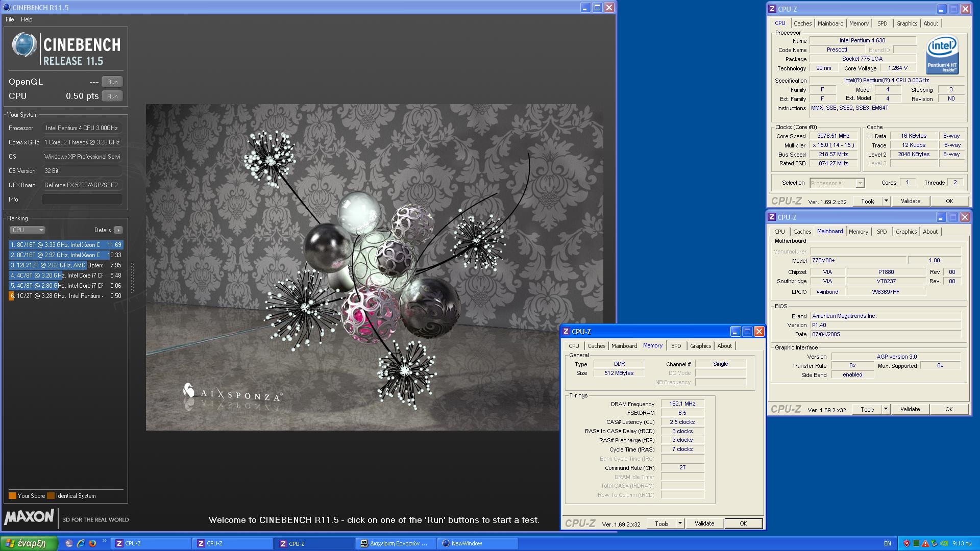Click Validate in CPU-Z Mainboard window
This screenshot has height=551, width=980.
pos(910,409)
